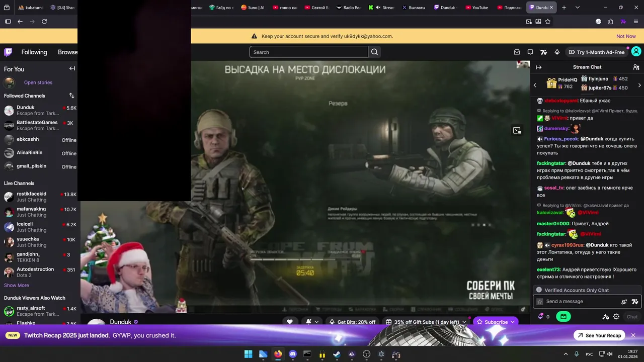Open 7TV emote menu in chat input
The width and height of the screenshot is (644, 362).
pos(635,302)
